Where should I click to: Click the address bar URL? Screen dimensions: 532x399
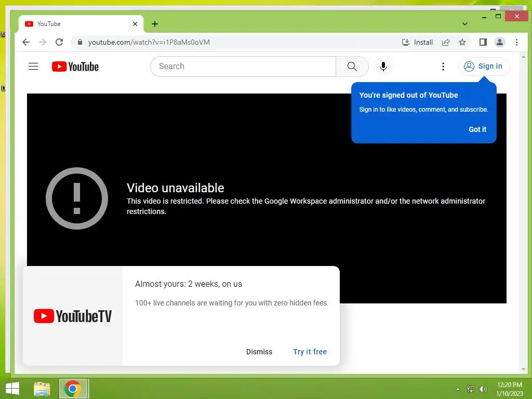coord(149,42)
